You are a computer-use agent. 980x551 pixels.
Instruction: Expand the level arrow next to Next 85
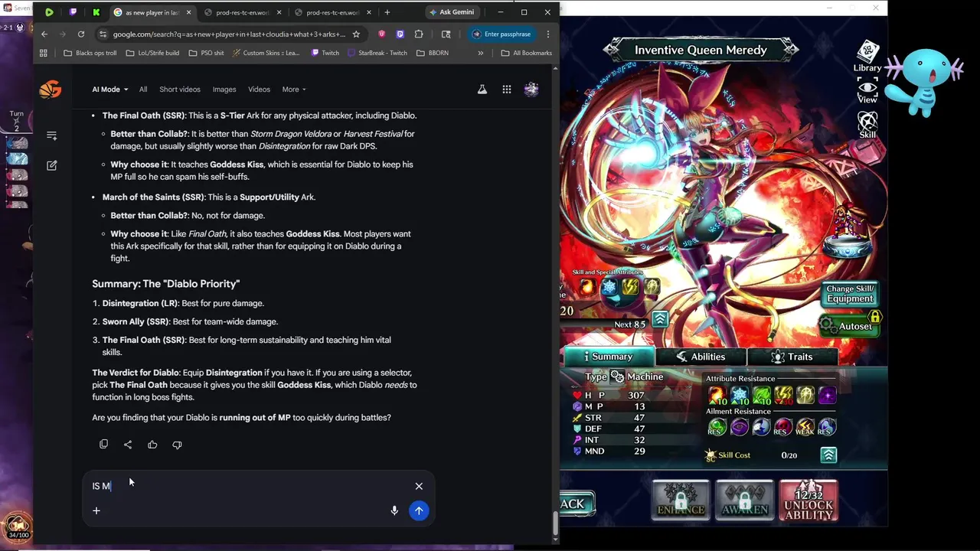pos(660,320)
